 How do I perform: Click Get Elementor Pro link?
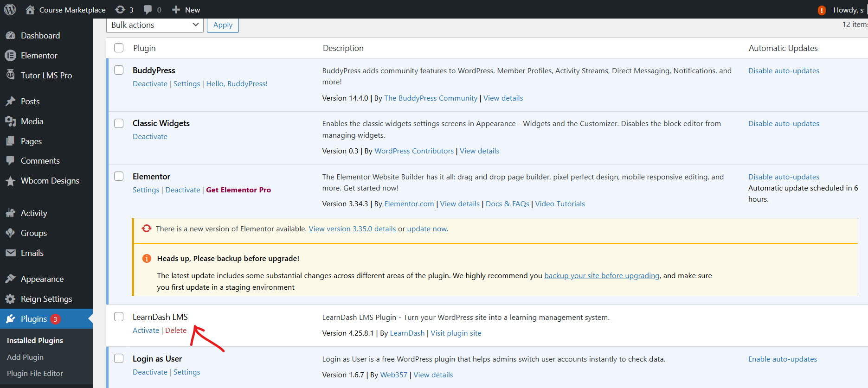pos(238,190)
